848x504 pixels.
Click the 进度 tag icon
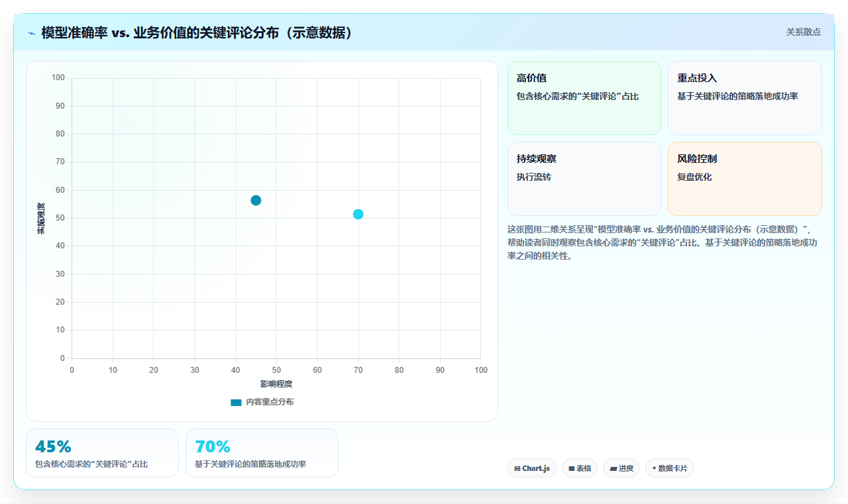coord(613,468)
